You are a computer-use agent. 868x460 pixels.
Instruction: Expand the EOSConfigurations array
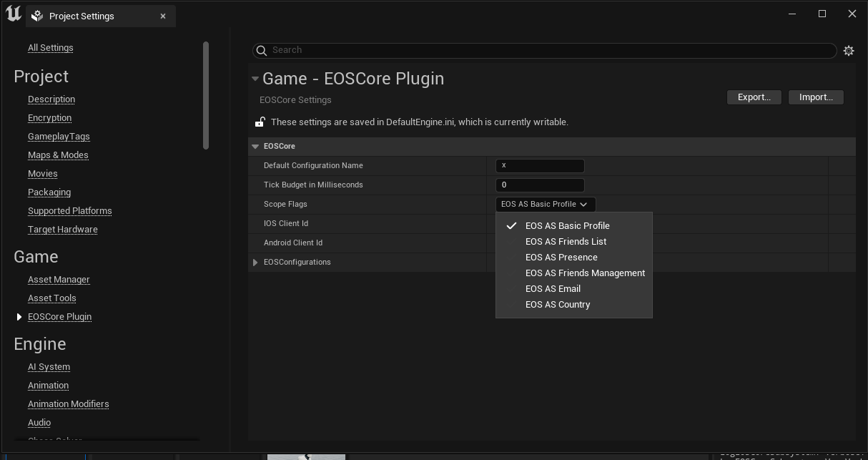(x=255, y=263)
